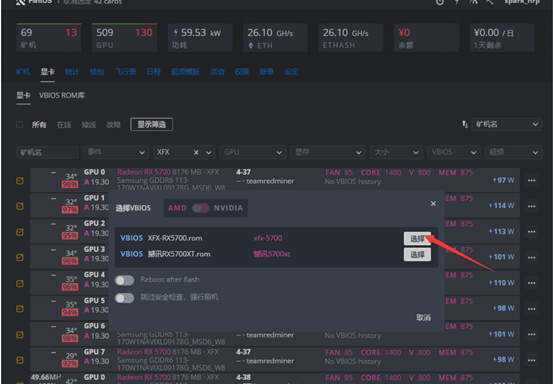Enable the skip safety check force-flash toggle
This screenshot has height=384, width=553.
(x=124, y=298)
